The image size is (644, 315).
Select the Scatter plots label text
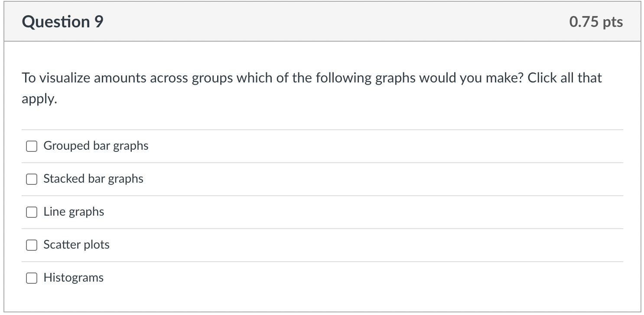point(76,245)
